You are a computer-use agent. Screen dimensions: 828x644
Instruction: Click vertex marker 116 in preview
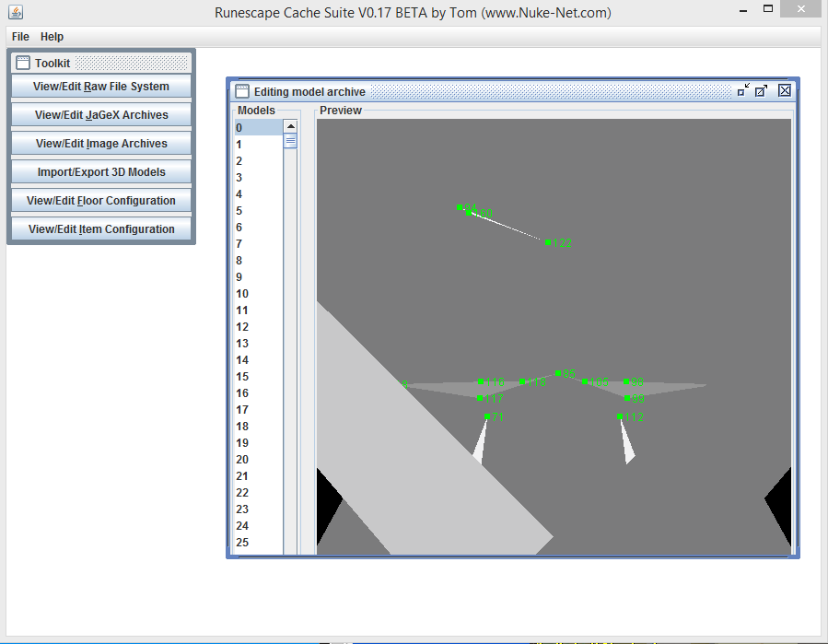point(481,381)
